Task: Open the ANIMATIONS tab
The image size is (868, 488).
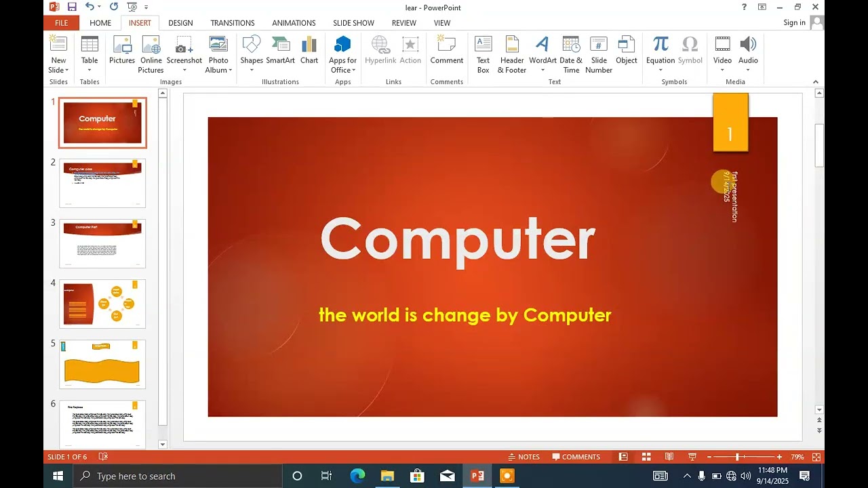Action: tap(294, 22)
